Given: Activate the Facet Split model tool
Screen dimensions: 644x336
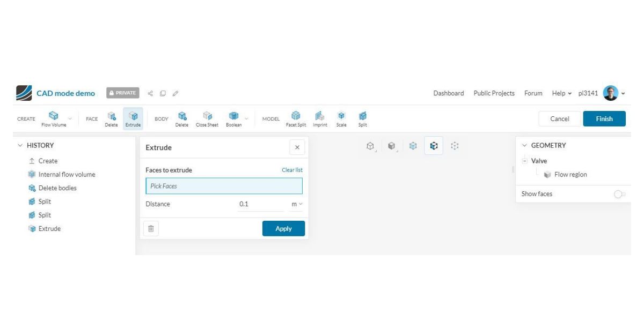Looking at the screenshot, I should click(296, 119).
